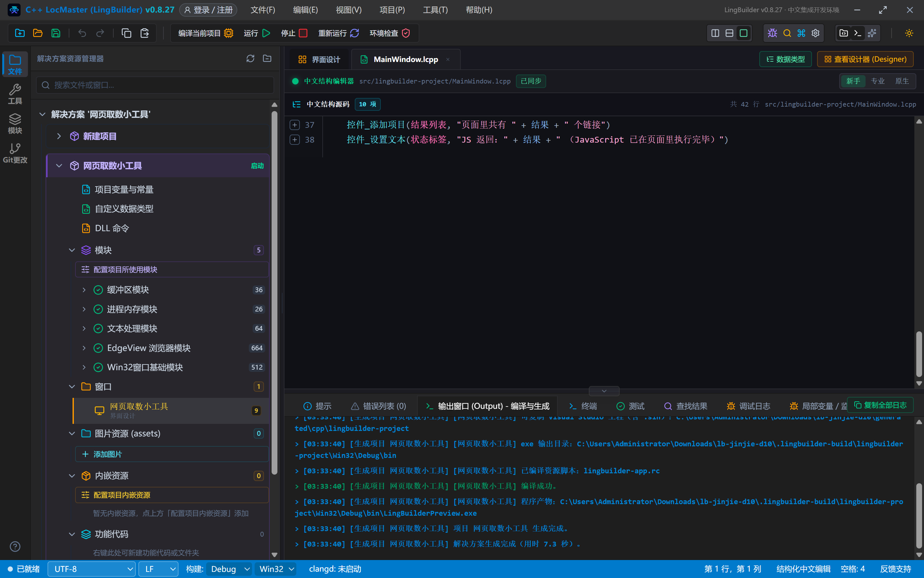Open the 工具 sidebar panel
Viewport: 924px width, 578px height.
tap(15, 94)
